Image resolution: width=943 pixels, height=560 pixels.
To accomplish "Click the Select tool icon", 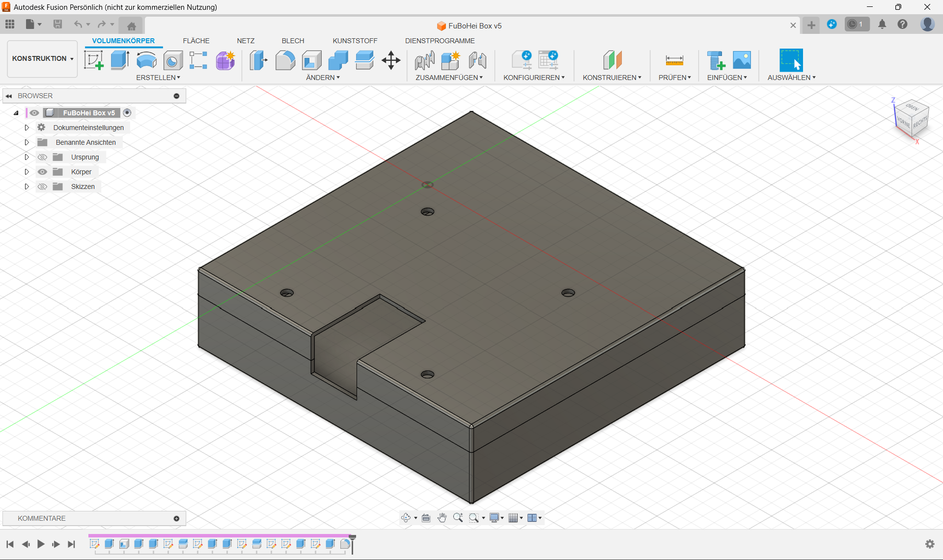I will [791, 60].
